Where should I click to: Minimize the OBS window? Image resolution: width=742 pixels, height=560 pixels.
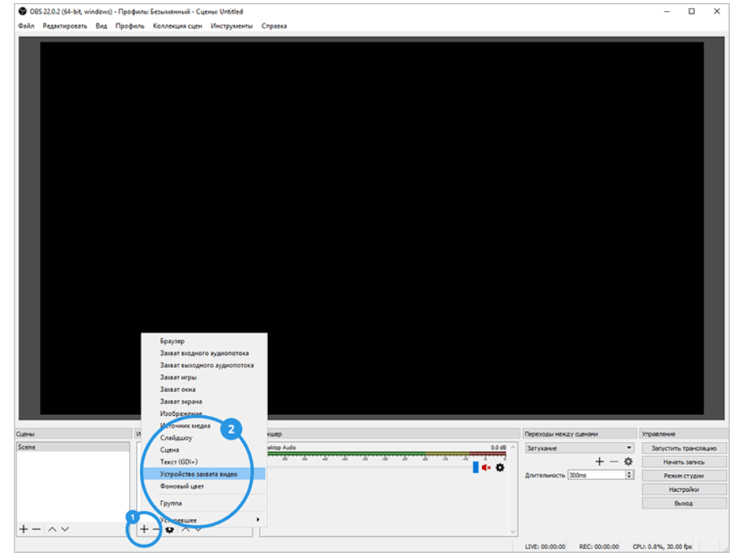point(667,12)
